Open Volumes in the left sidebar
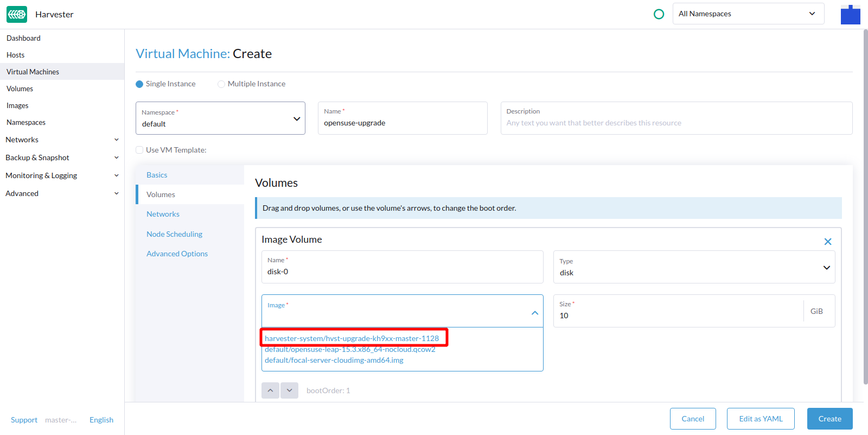Screen dimensions: 868x435 pos(62,89)
